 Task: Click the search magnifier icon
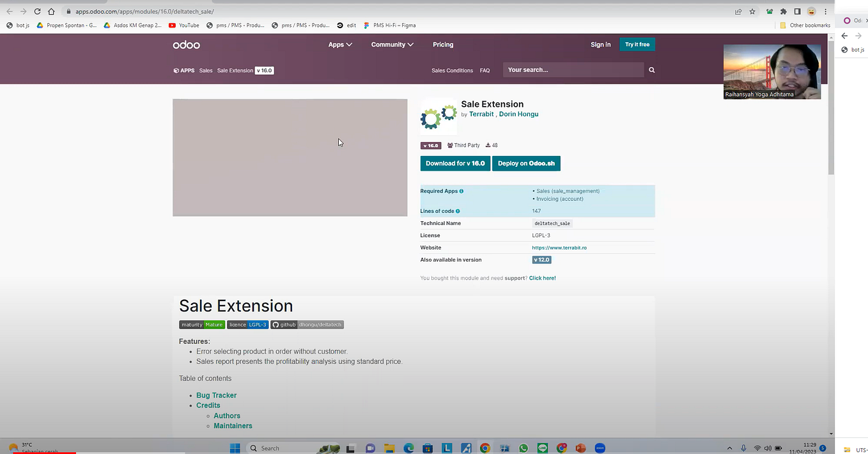[x=651, y=69]
